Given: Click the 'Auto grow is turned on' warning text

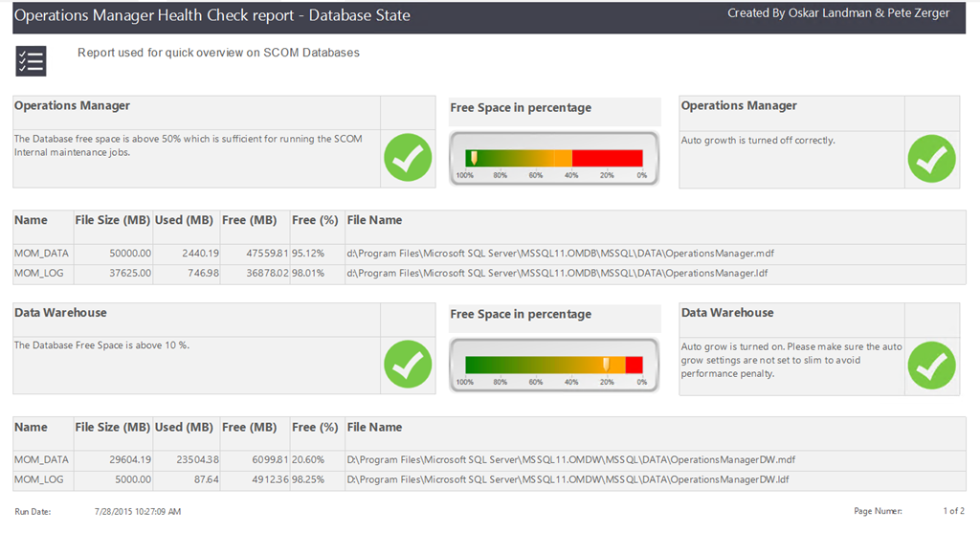Looking at the screenshot, I should pyautogui.click(x=791, y=360).
